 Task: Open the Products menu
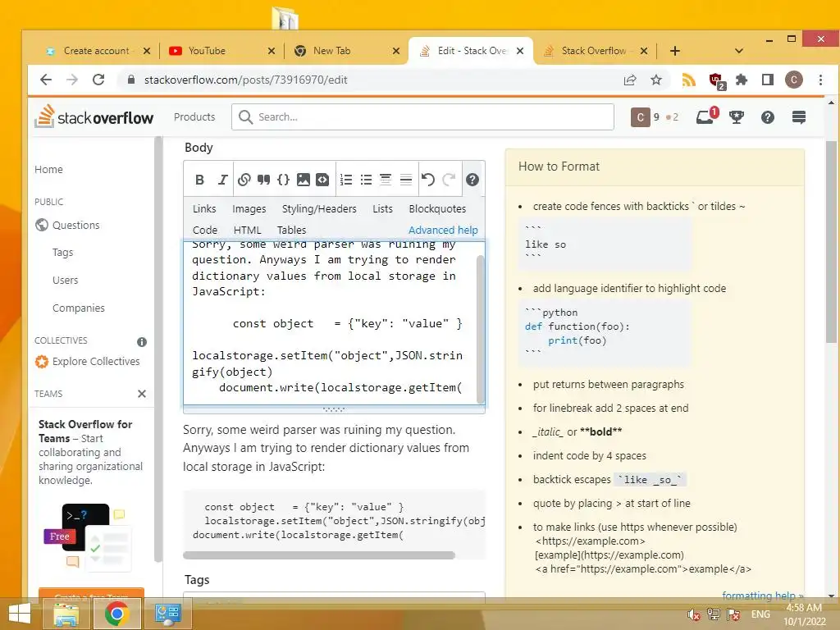[x=194, y=116]
